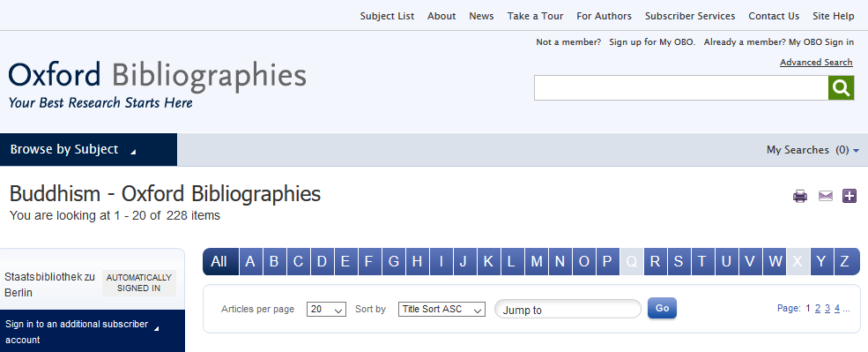This screenshot has width=868, height=352.
Task: Open Articles per page dropdown
Action: click(327, 310)
